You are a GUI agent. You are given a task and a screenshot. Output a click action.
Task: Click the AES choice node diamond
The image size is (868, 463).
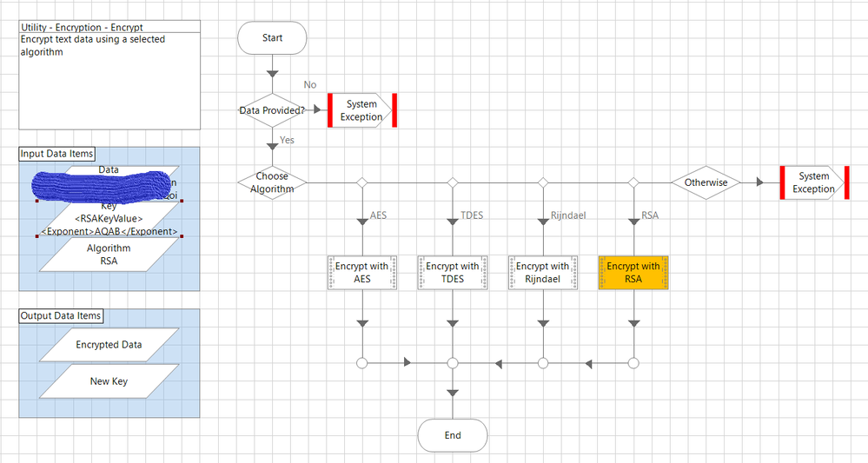[362, 182]
